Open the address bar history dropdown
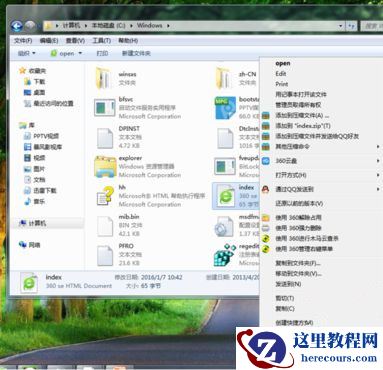Viewport: 383px width, 370px height. 340,26
